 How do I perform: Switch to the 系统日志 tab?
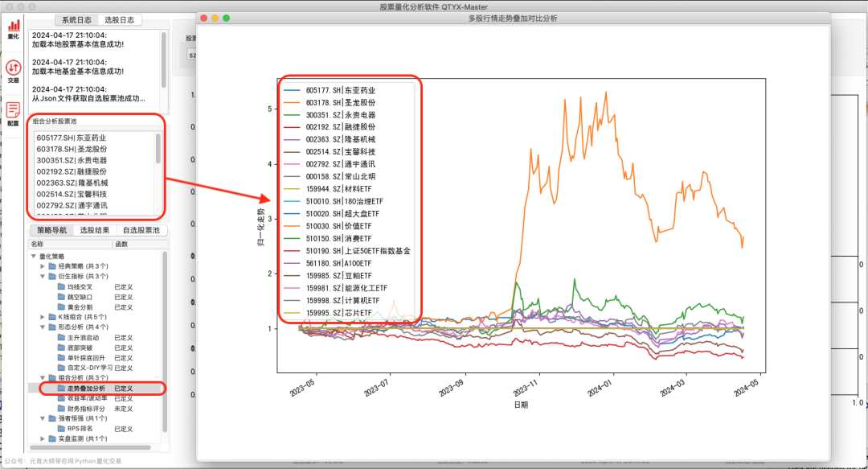[76, 20]
